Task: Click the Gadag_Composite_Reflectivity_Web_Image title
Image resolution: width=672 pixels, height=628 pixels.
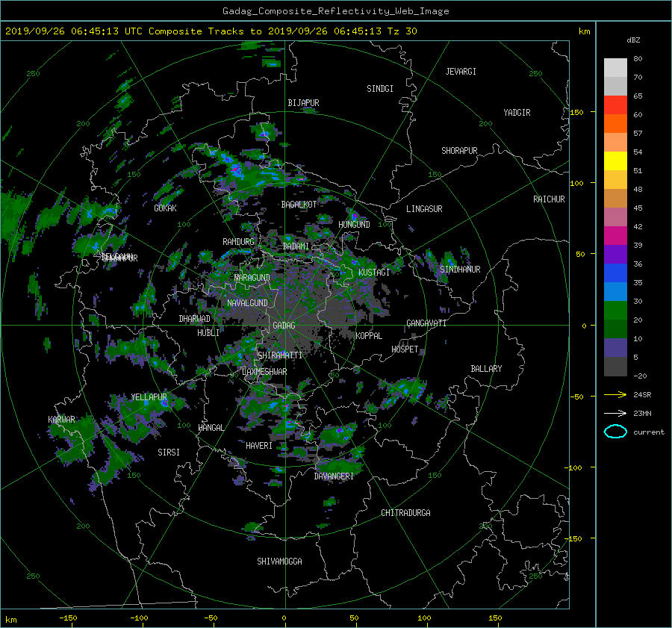Action: click(x=335, y=11)
